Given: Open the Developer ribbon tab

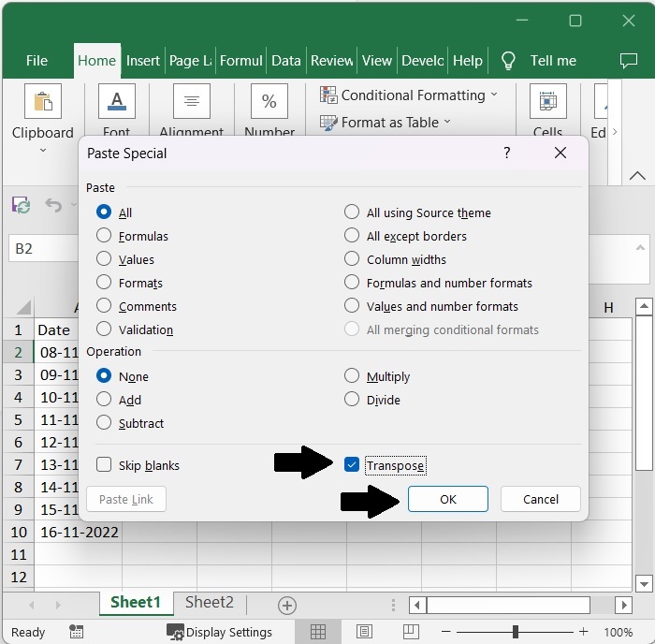Looking at the screenshot, I should tap(422, 61).
